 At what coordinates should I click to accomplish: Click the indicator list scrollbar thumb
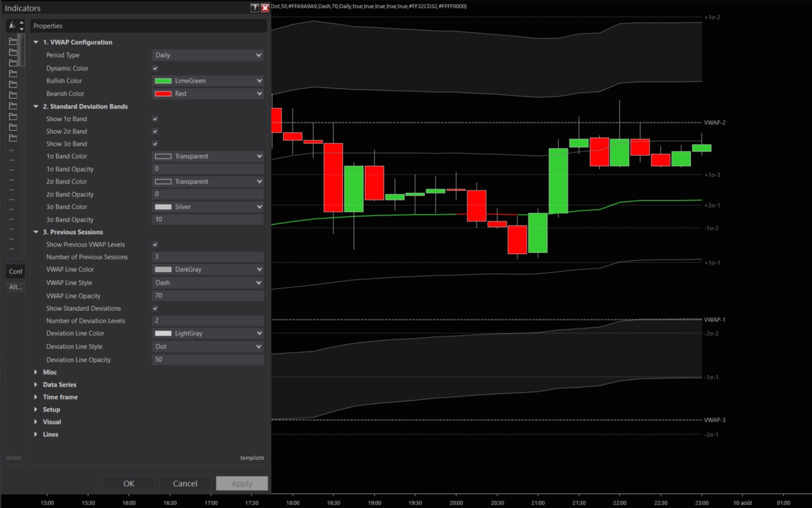pyautogui.click(x=21, y=50)
